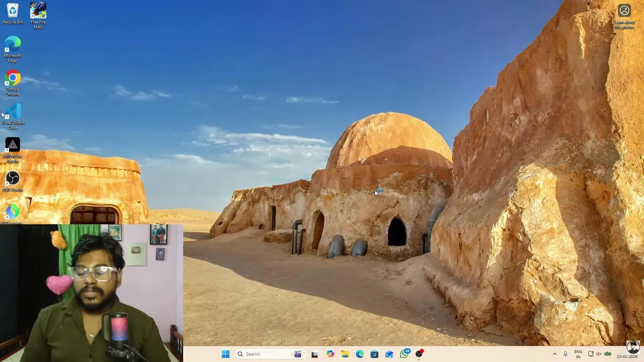Open Microsoft Store from the taskbar

pos(374,354)
